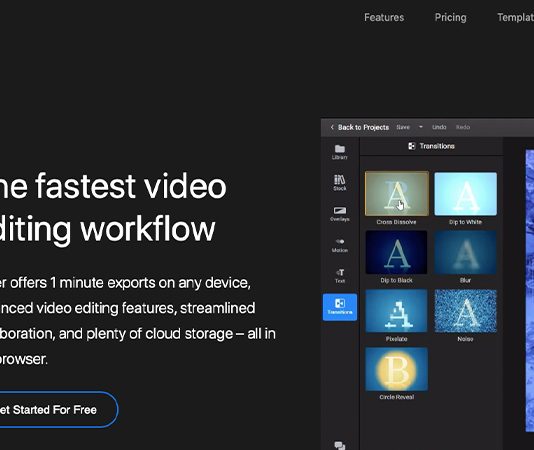Select the Circle Reveal transition thumbnail
The image size is (534, 450).
[x=396, y=369]
